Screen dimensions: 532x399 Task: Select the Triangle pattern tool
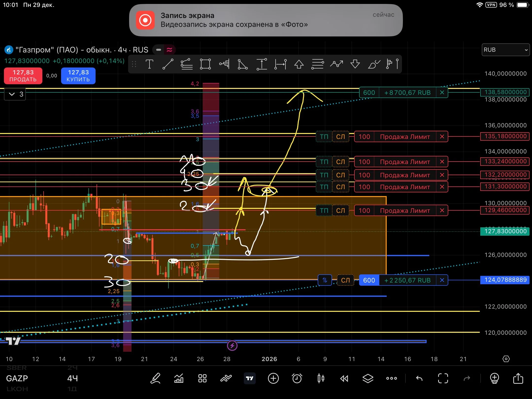[x=243, y=64]
